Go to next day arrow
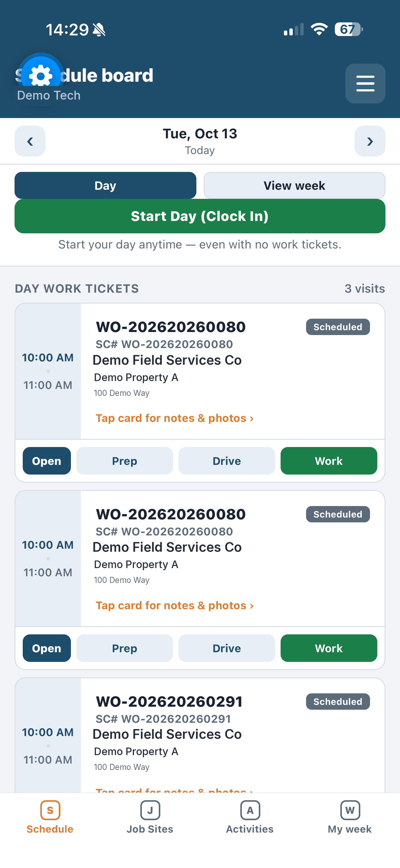 coord(370,141)
